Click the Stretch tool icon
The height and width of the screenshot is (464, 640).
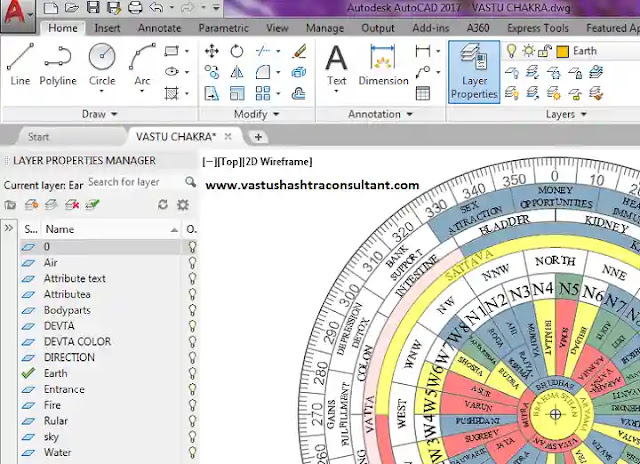coord(211,93)
